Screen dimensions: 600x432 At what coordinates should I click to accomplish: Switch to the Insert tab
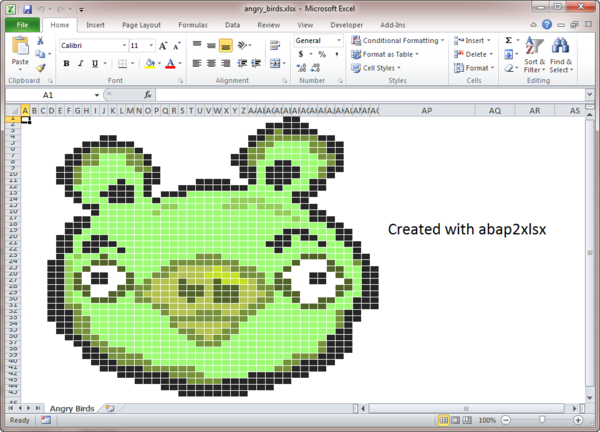(95, 25)
